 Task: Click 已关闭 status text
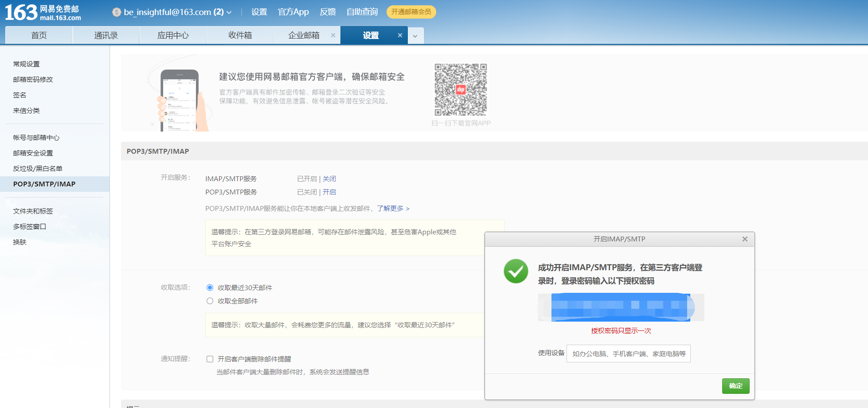pyautogui.click(x=307, y=192)
